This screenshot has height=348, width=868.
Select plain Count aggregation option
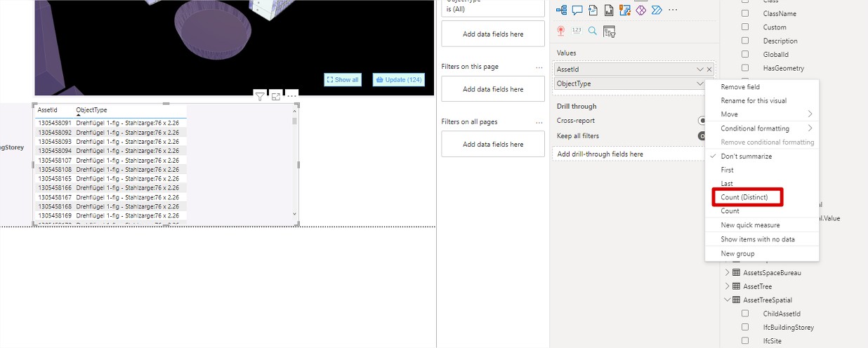coord(762,210)
